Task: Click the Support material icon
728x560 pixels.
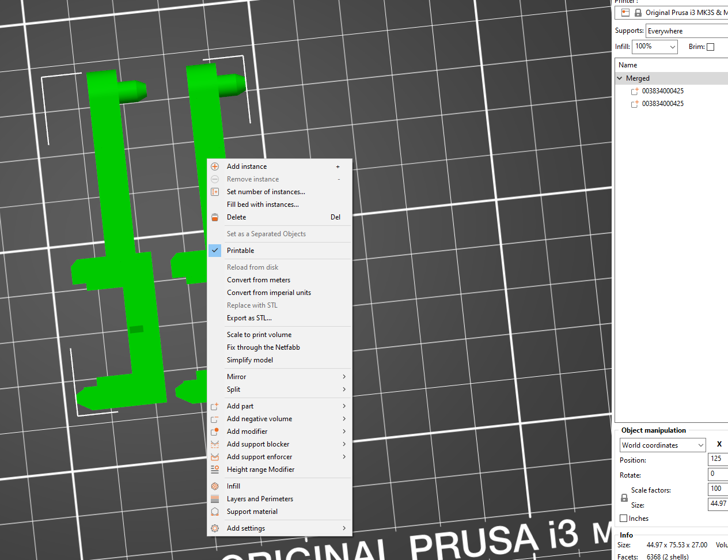Action: tap(215, 511)
